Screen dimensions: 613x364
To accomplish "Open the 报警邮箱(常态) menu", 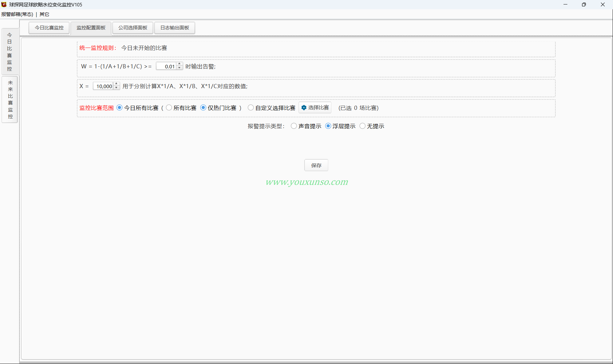I will tap(17, 14).
